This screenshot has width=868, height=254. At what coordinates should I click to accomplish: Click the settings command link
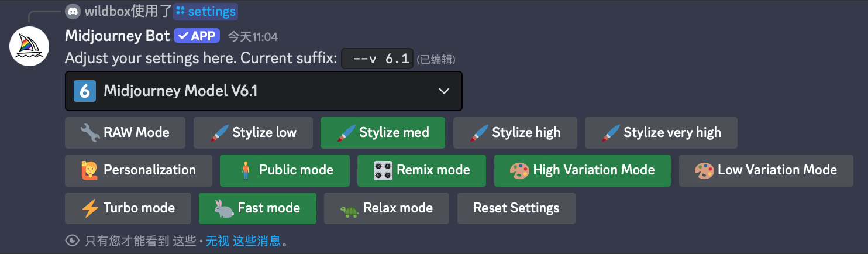point(206,11)
